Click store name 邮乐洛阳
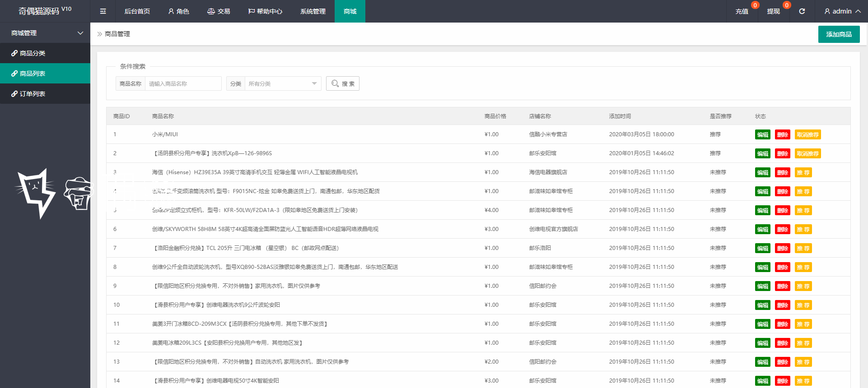868x388 pixels. click(x=540, y=248)
